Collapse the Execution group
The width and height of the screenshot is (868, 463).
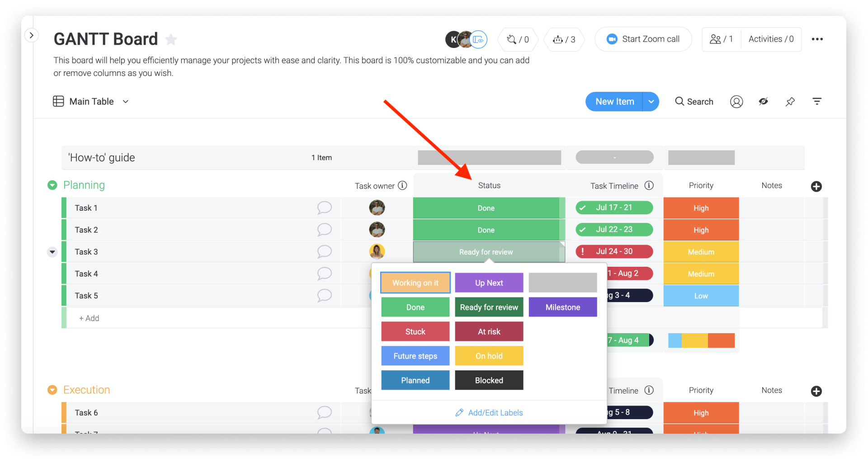[x=52, y=390]
